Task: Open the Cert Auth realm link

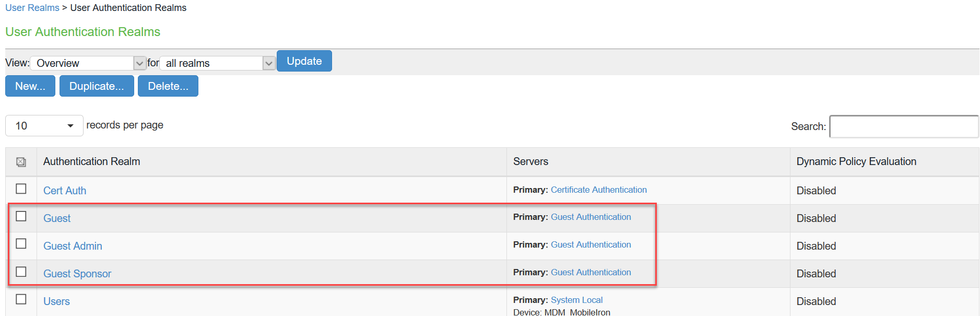Action: (65, 191)
